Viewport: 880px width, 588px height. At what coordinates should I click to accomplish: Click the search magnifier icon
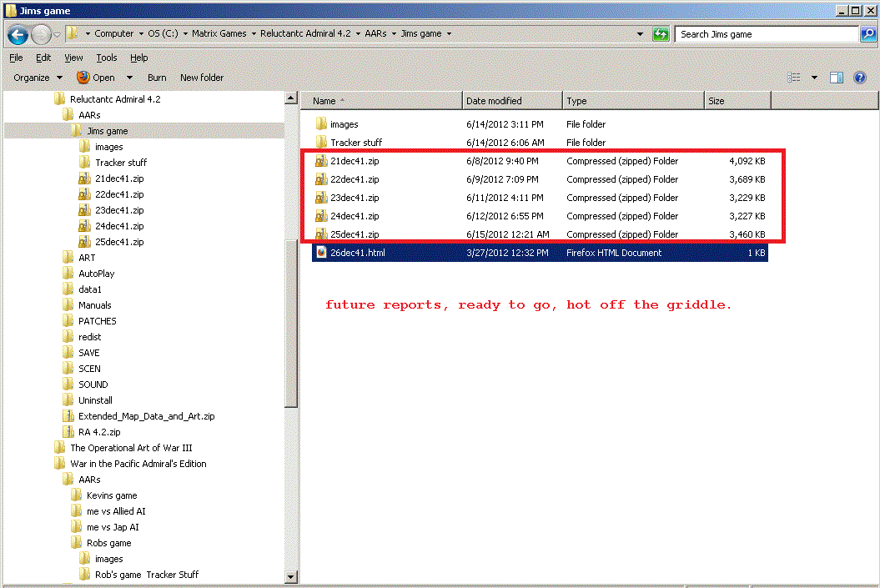tap(867, 34)
